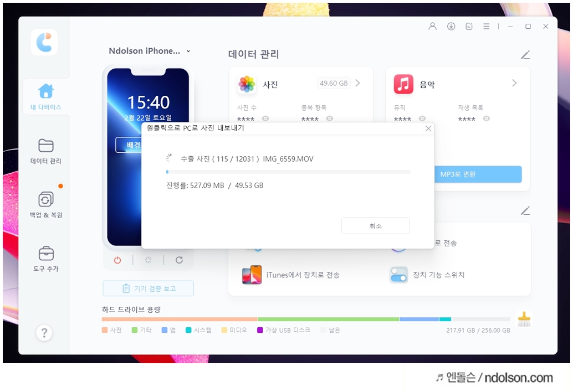
Task: Open the My Device (내 디바이스) tab
Action: (x=45, y=97)
